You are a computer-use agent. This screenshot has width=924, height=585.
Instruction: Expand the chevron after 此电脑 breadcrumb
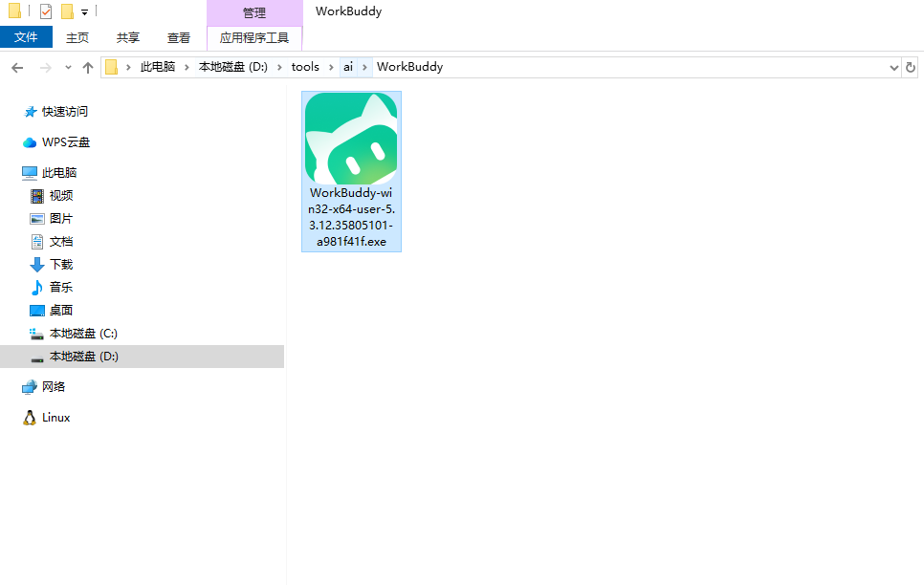tap(187, 67)
